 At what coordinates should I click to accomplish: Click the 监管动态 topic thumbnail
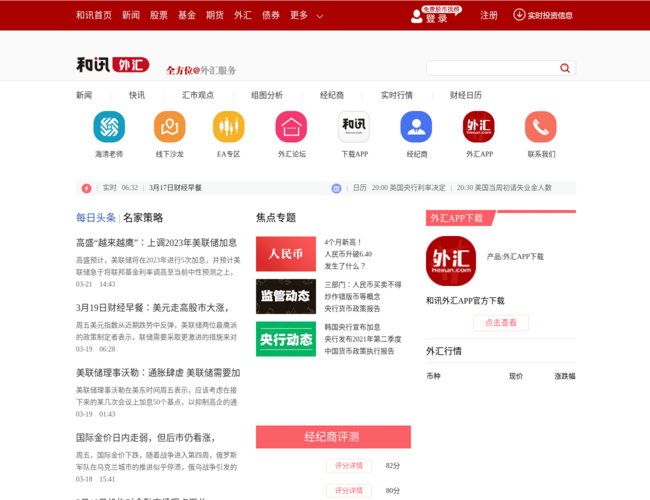[x=286, y=296]
